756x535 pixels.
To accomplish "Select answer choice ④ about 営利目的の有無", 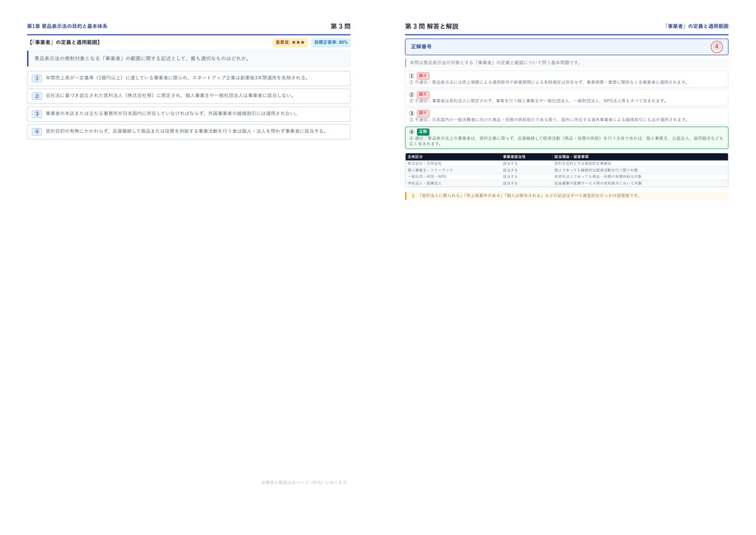I will [188, 132].
